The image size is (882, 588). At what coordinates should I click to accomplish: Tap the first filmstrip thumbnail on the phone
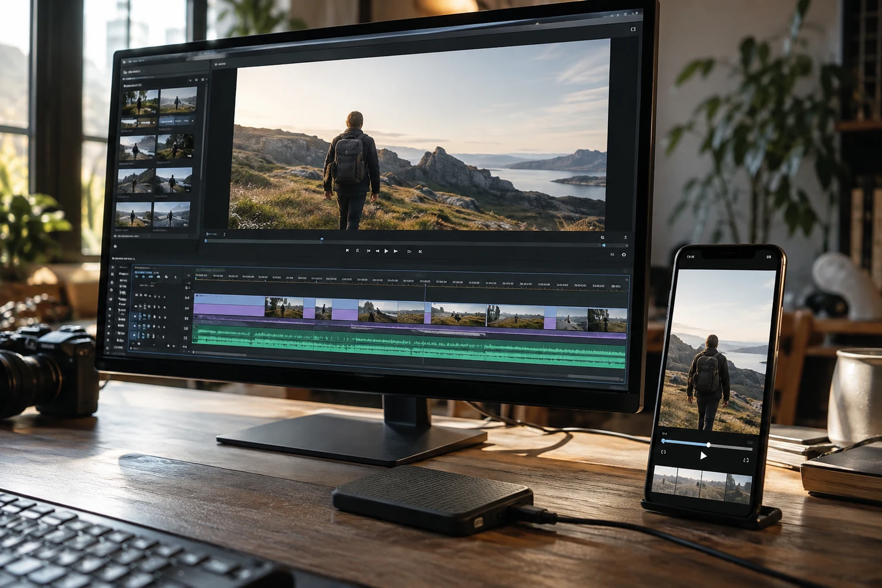point(664,480)
